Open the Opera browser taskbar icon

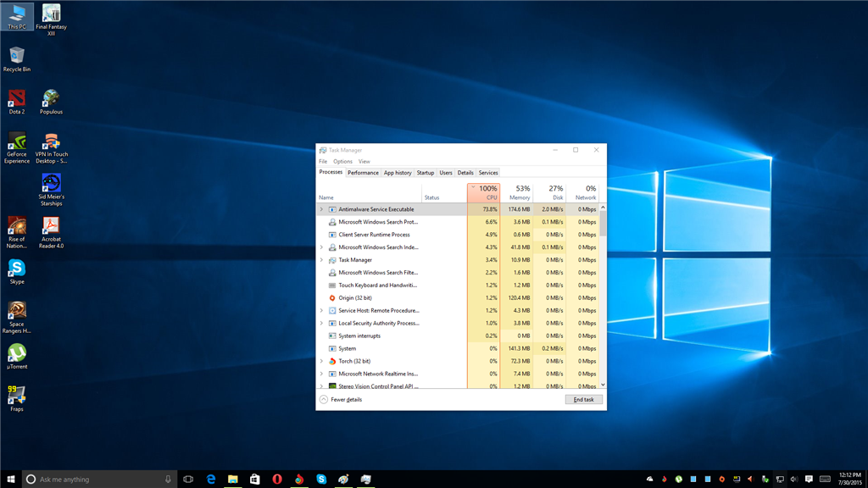click(277, 480)
